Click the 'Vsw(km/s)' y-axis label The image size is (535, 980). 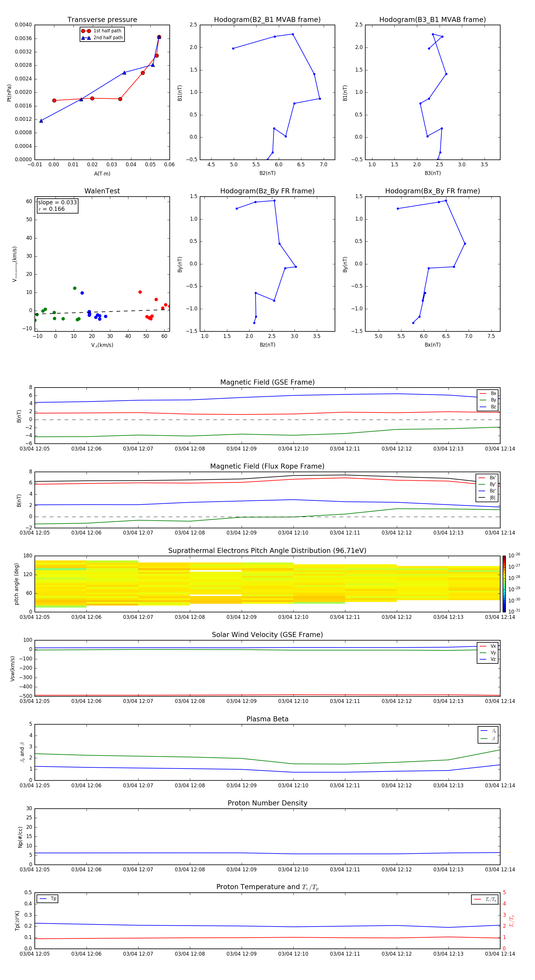tap(12, 668)
